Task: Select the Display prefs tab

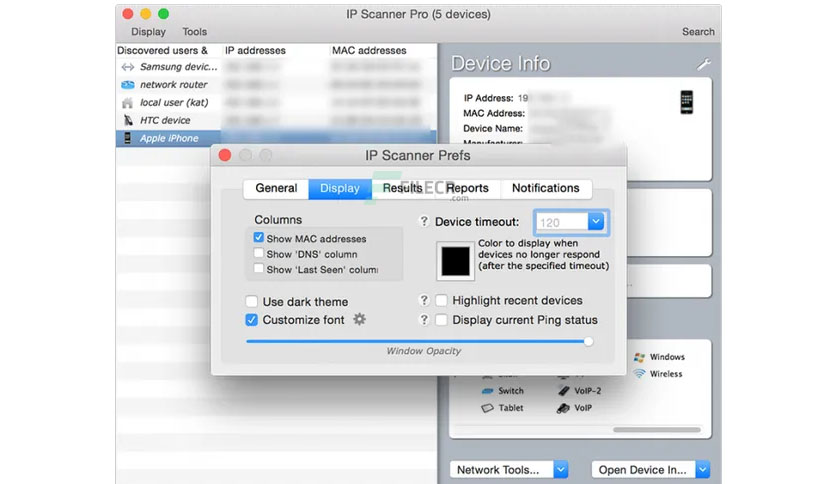Action: click(x=340, y=188)
